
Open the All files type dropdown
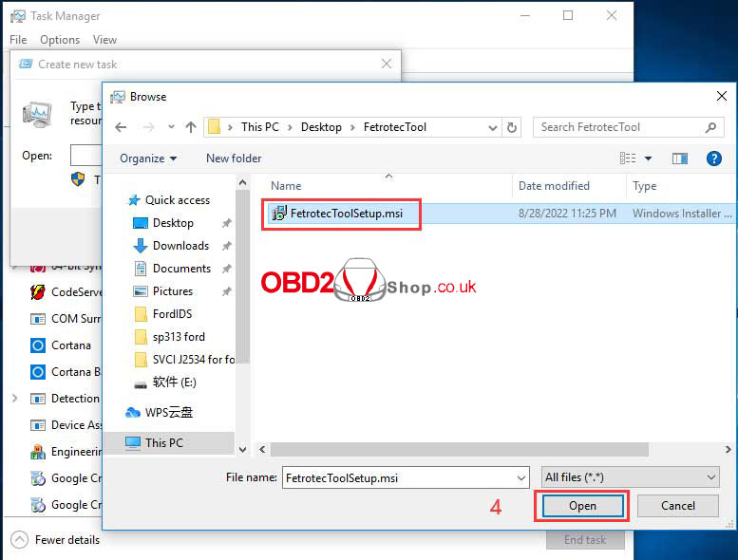click(x=630, y=478)
